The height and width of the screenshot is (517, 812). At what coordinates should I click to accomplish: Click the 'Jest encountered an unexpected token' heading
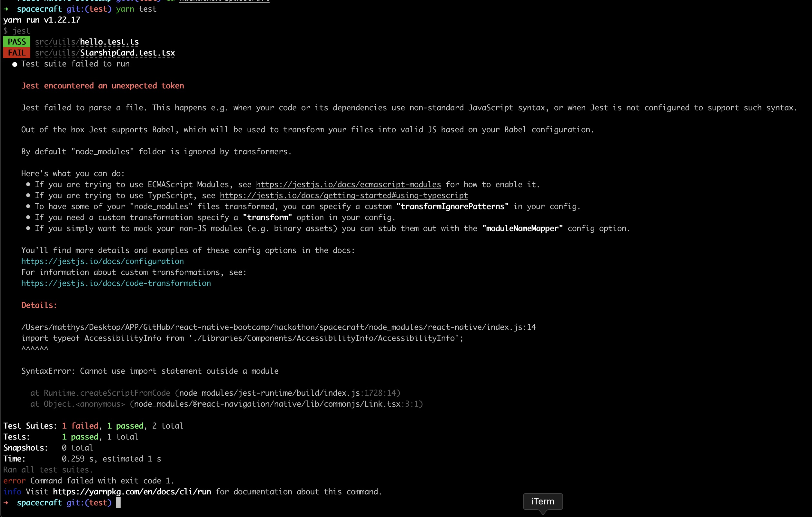[103, 86]
